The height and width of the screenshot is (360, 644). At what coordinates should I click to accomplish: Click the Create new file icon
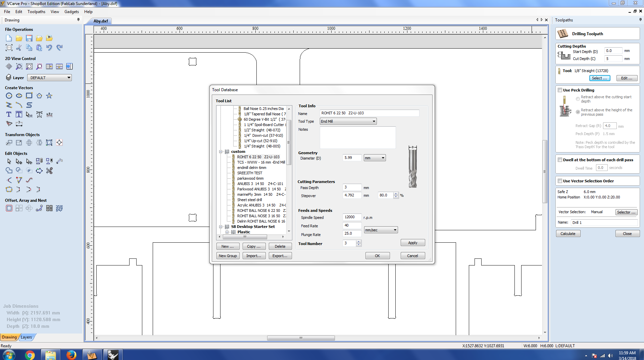click(9, 38)
